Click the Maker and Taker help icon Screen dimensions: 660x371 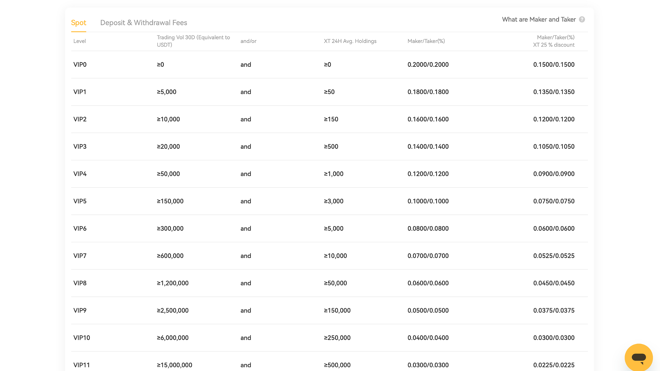click(x=582, y=19)
